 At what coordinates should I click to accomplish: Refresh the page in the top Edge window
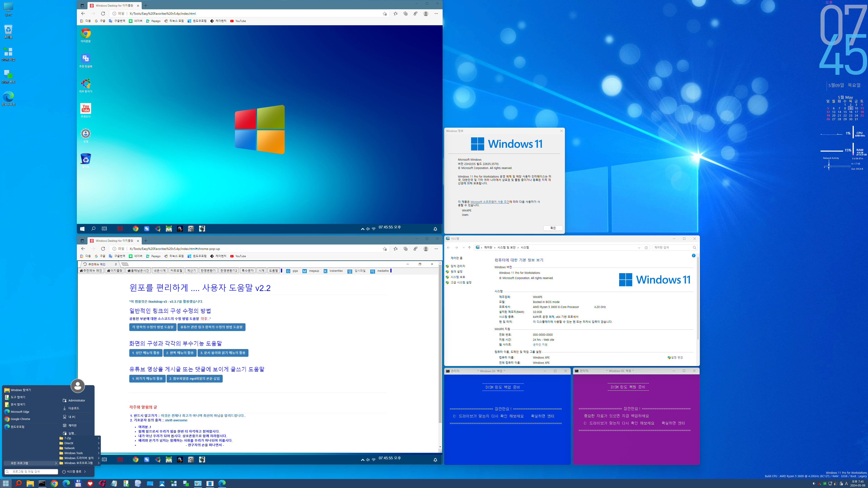point(103,14)
